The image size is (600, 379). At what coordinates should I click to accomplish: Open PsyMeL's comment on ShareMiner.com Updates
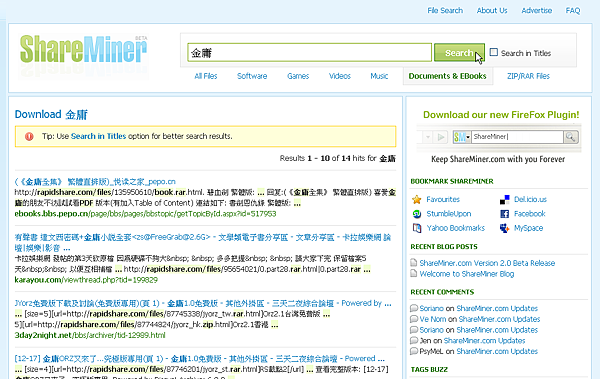tap(497, 351)
